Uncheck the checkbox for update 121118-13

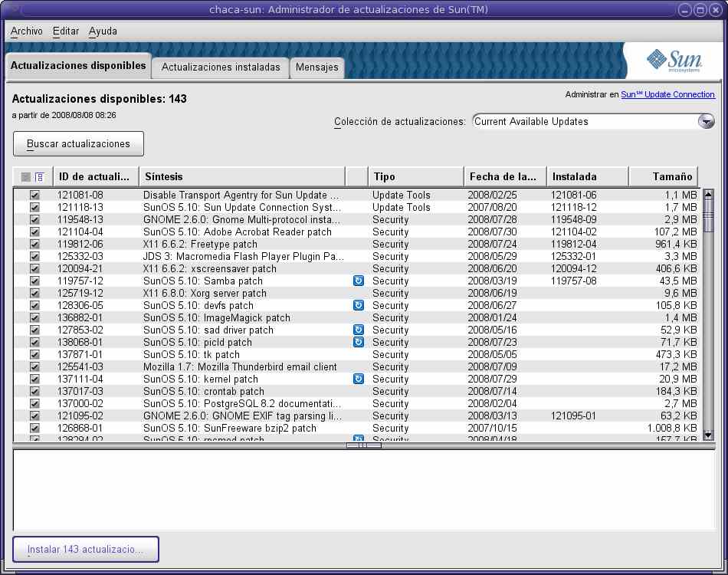coord(34,207)
